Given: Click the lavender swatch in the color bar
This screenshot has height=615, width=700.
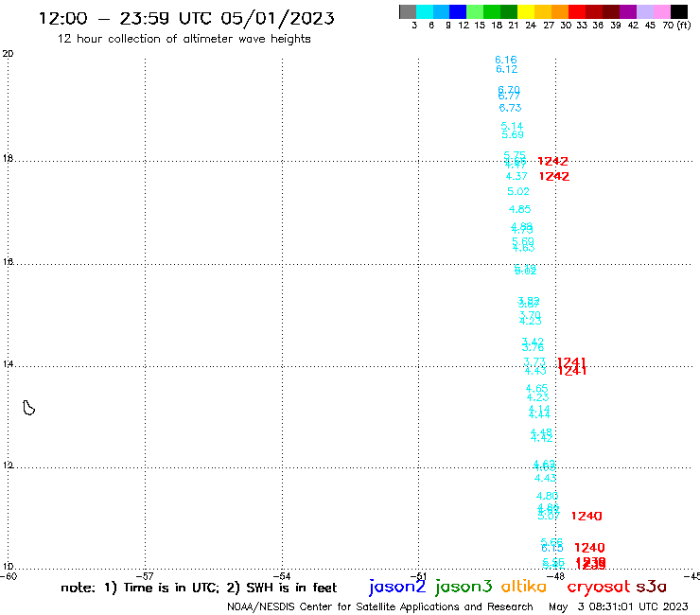Looking at the screenshot, I should pyautogui.click(x=644, y=11).
